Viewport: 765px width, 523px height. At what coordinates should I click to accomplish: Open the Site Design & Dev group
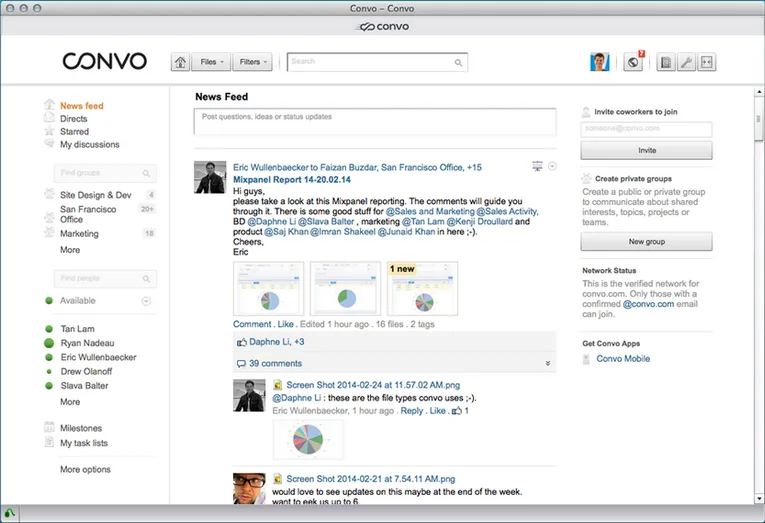[96, 195]
